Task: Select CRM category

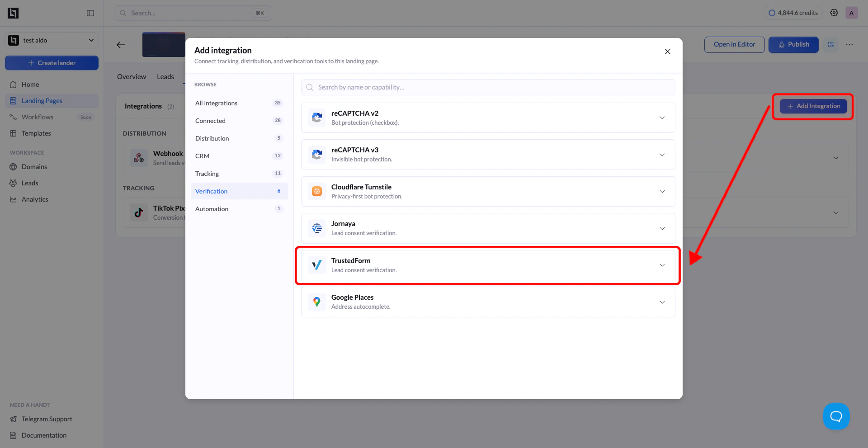Action: tap(239, 156)
